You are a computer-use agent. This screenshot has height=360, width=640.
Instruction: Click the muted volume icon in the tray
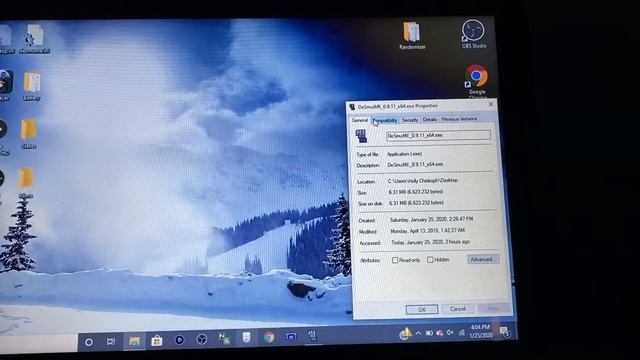(x=450, y=333)
